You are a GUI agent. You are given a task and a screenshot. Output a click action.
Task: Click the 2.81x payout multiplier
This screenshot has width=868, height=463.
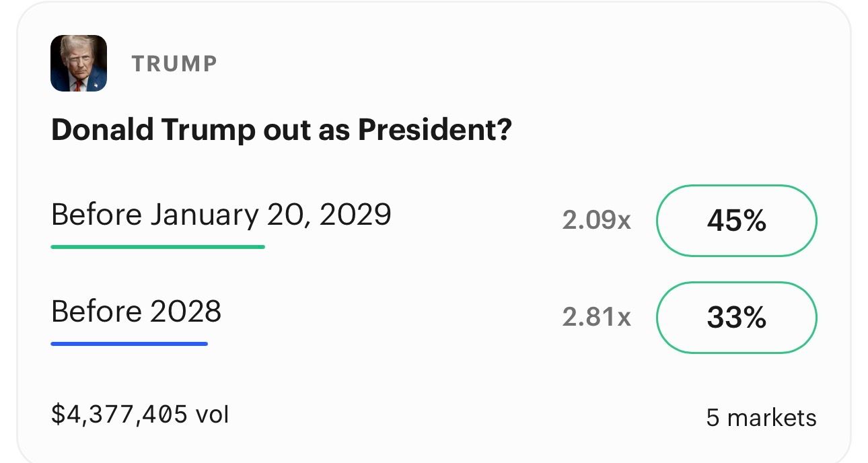(596, 318)
